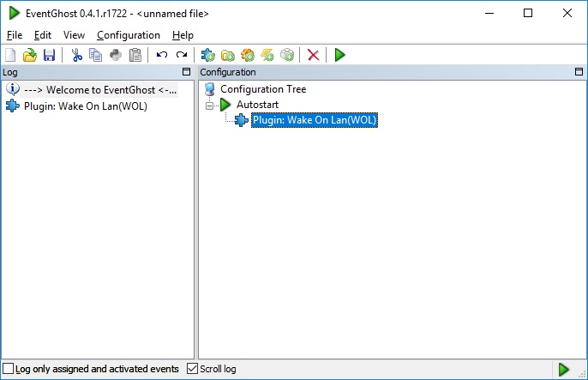Screen dimensions: 588x380
Task: Open the Configuration menu
Action: [129, 35]
